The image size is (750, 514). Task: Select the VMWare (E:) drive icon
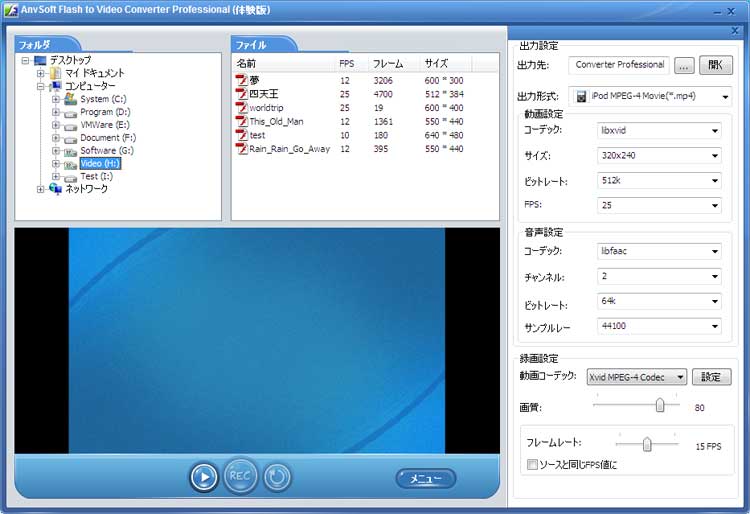[x=70, y=126]
